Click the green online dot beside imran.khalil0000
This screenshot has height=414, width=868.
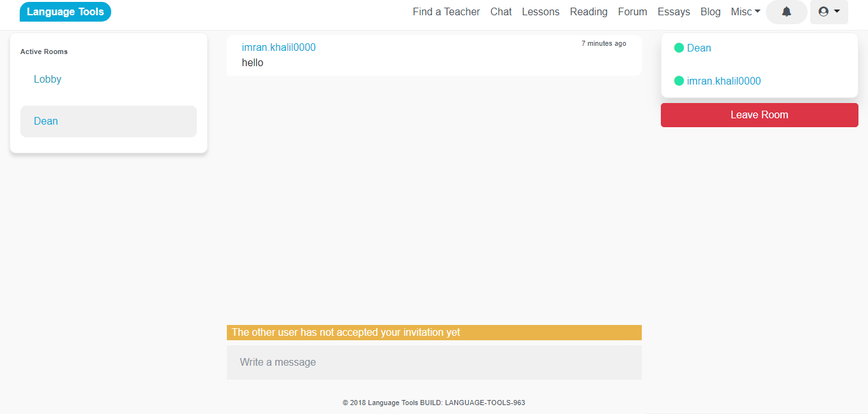click(679, 81)
